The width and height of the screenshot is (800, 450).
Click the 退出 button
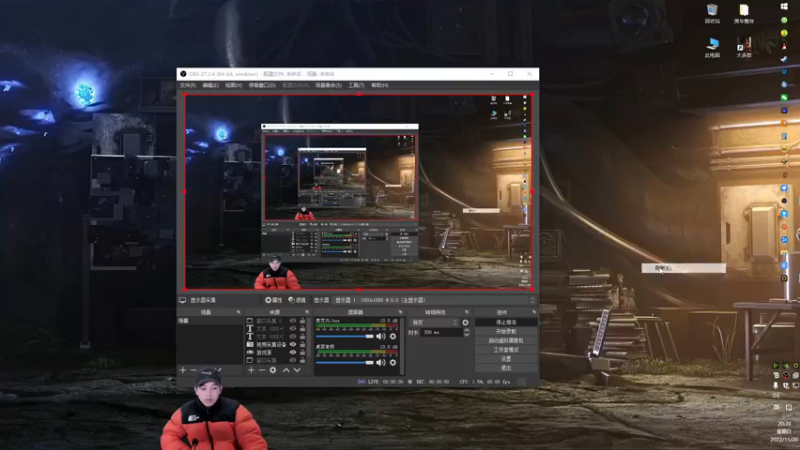506,368
